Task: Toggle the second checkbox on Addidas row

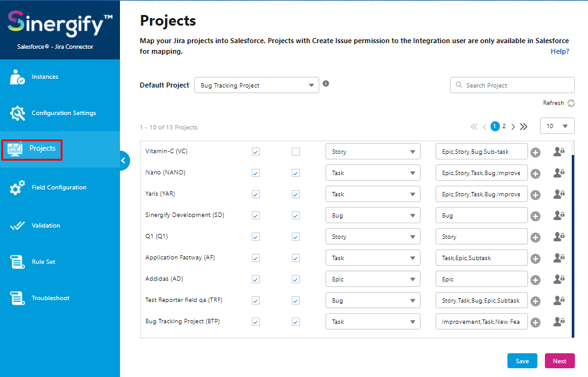Action: [x=296, y=279]
